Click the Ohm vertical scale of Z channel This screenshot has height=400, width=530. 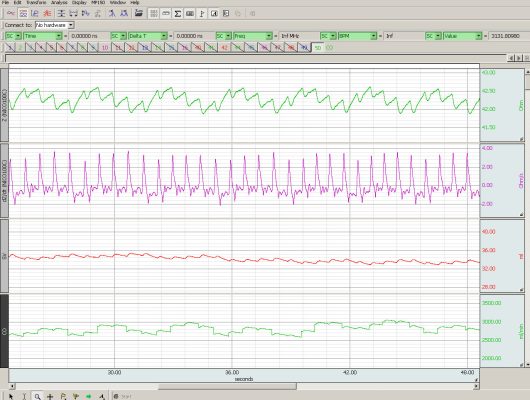point(502,105)
